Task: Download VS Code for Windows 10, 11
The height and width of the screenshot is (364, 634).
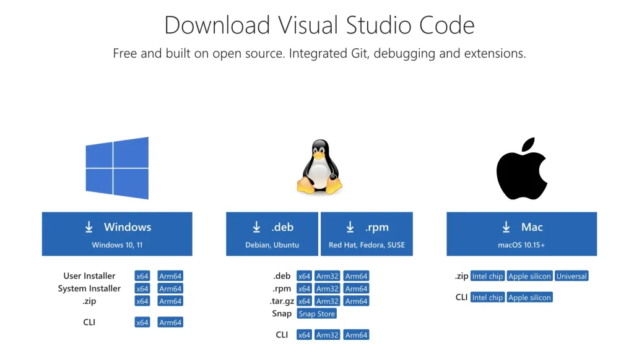Action: pyautogui.click(x=117, y=234)
